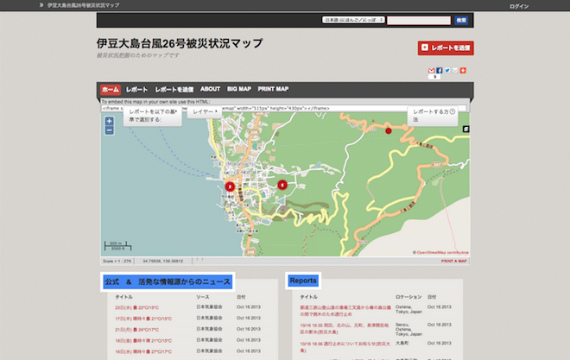Click the single red dot marker on mountain road

click(388, 131)
